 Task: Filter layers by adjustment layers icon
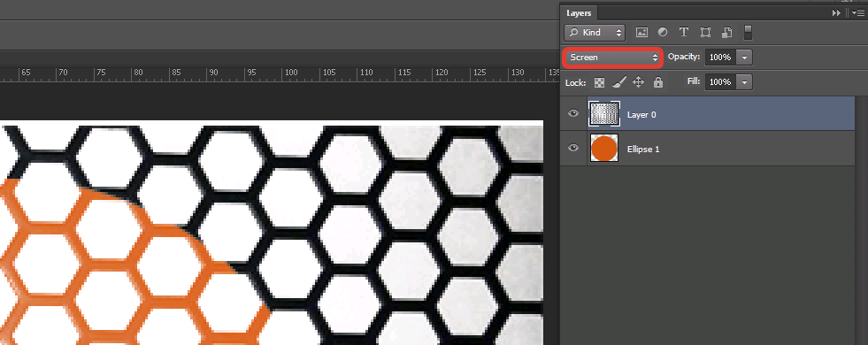coord(663,32)
